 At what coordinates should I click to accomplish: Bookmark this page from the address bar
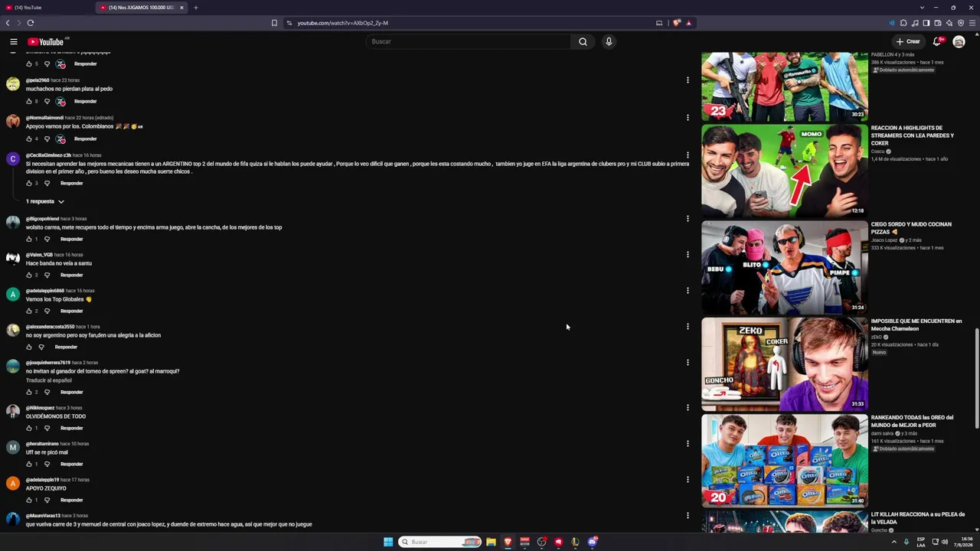[274, 23]
